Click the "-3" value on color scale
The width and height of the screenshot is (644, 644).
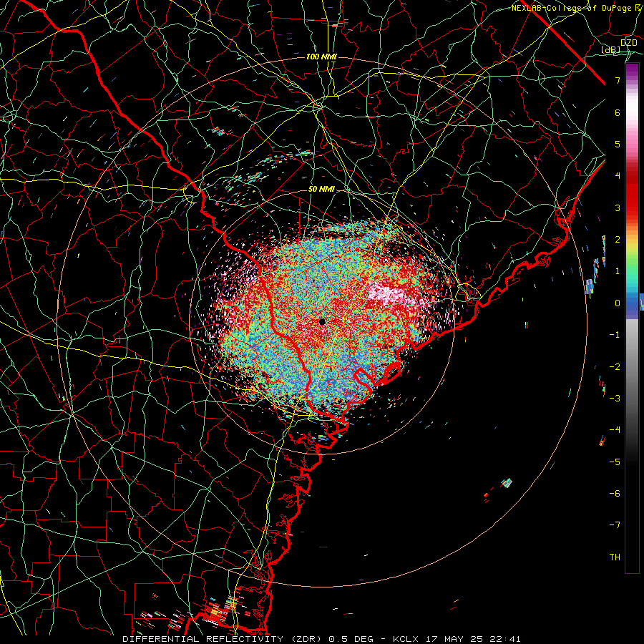click(x=615, y=398)
